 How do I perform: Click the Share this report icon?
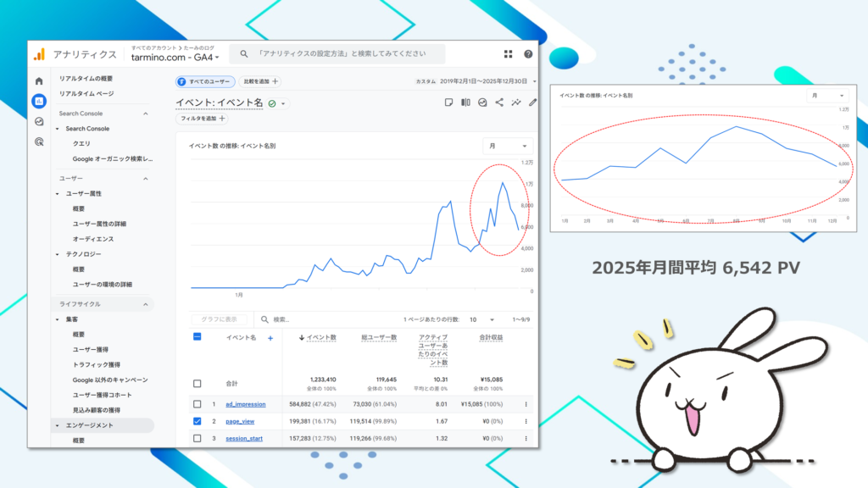point(499,102)
